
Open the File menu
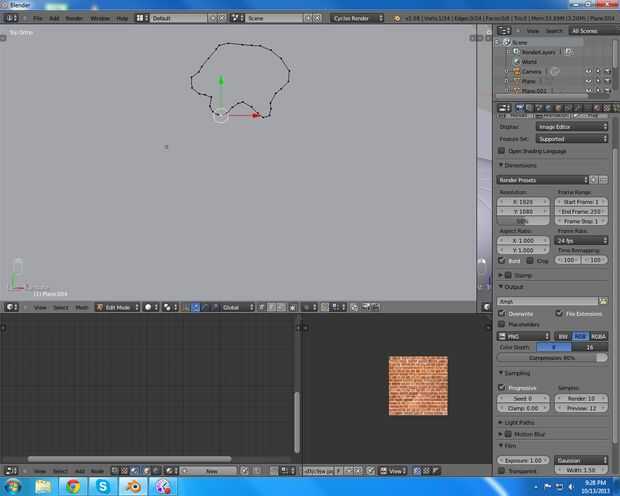pyautogui.click(x=38, y=18)
